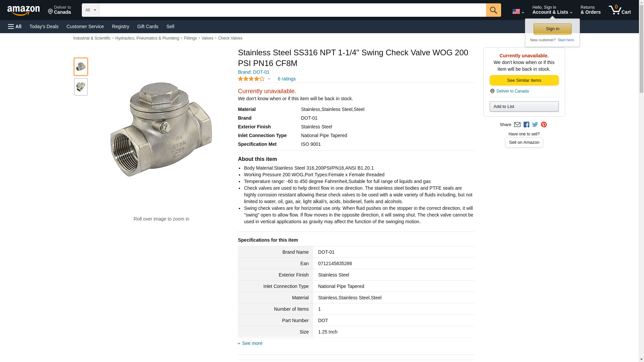The image size is (644, 362).
Task: Open the search category All dropdown
Action: (91, 10)
